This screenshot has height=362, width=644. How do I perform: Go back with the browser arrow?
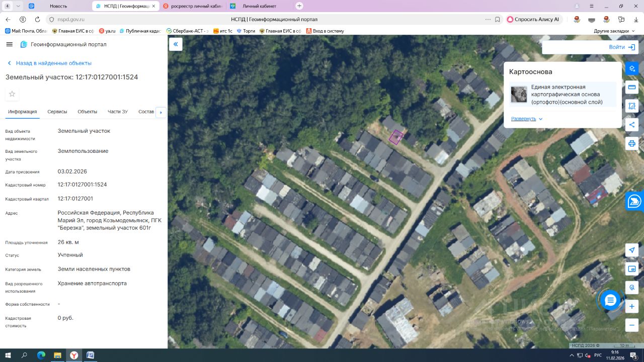pos(8,19)
